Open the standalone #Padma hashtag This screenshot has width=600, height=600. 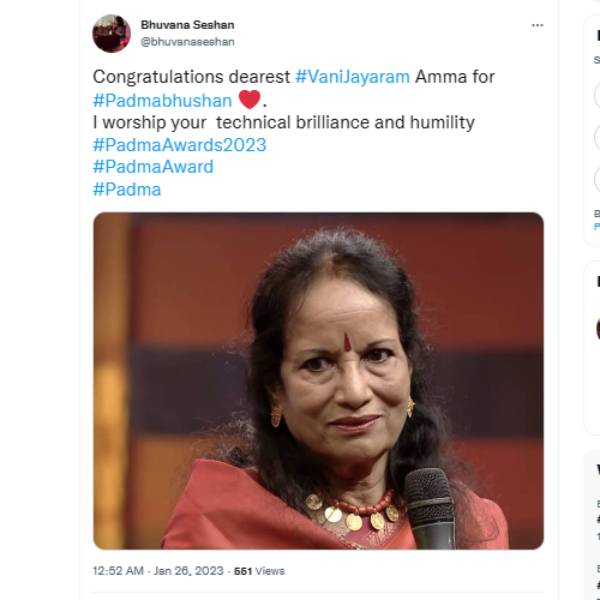pyautogui.click(x=126, y=189)
